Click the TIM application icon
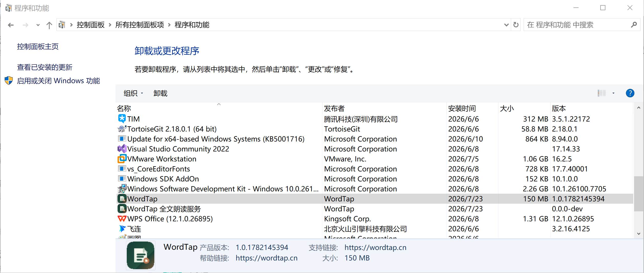Image resolution: width=644 pixels, height=273 pixels. pyautogui.click(x=122, y=119)
